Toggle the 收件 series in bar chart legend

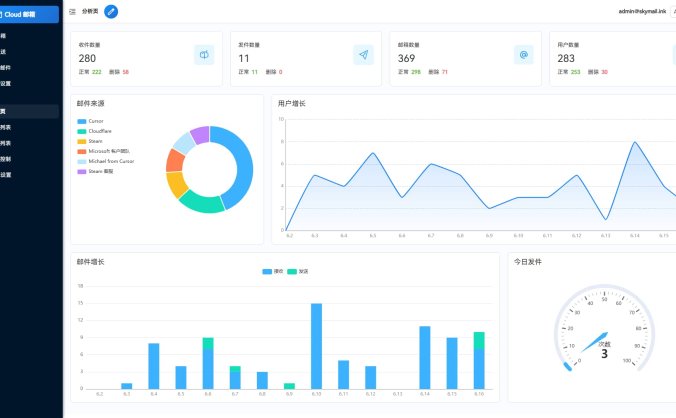coord(272,271)
